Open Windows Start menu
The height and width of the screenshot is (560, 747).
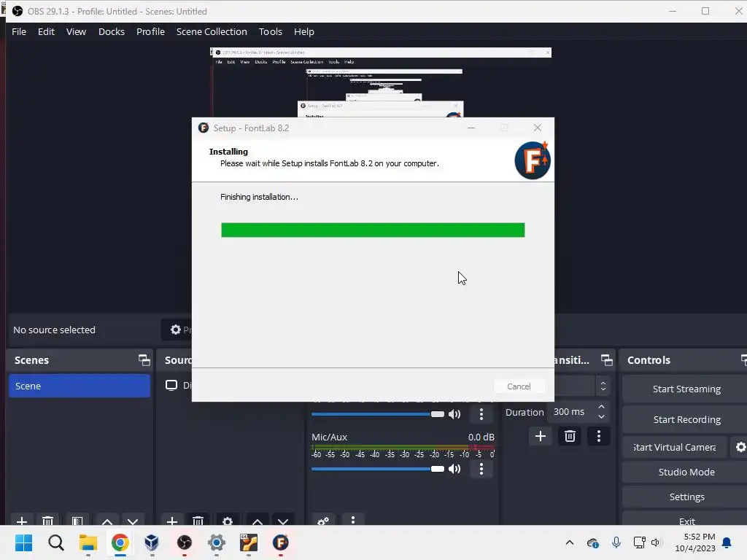click(23, 542)
